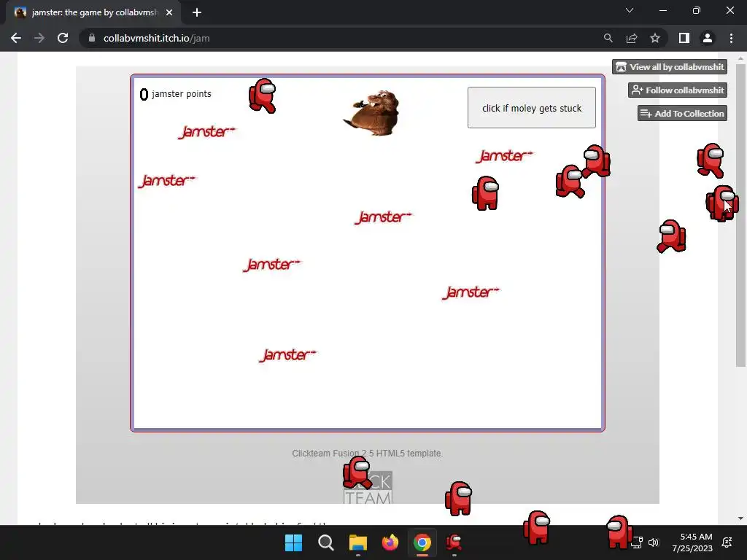This screenshot has height=560, width=747.
Task: Click the Jamster logo below the stuck button
Action: 505,156
